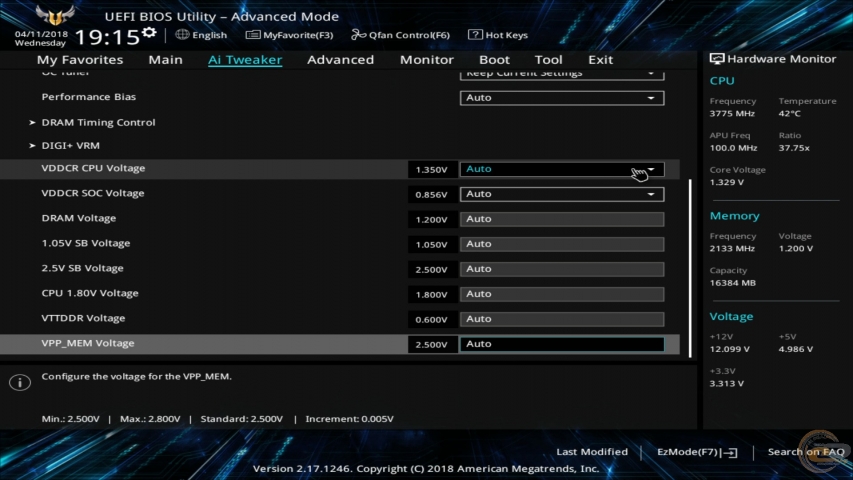The image size is (853, 480).
Task: Click the 37.75x ratio value
Action: click(794, 148)
